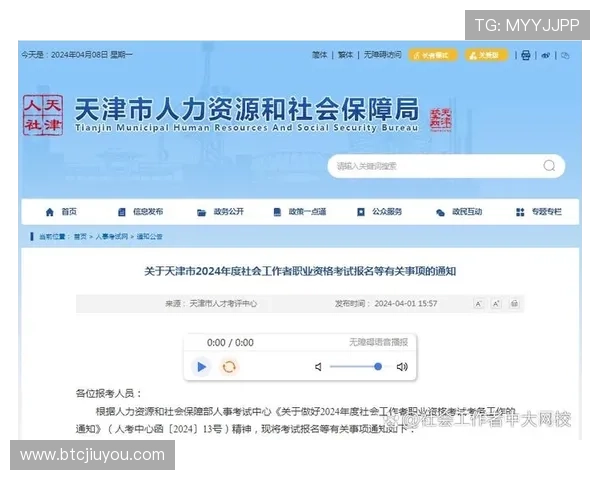
Task: Click today's date text 2024年04月08日
Action: point(80,55)
